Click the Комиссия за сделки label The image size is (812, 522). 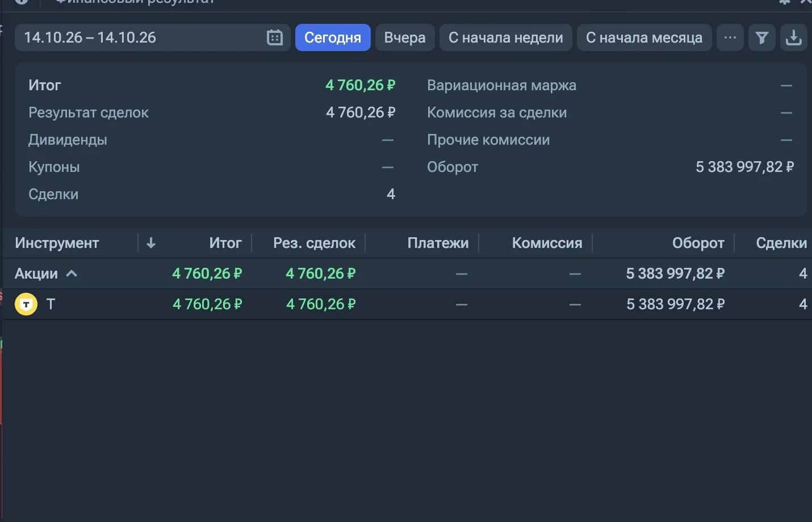pos(497,112)
